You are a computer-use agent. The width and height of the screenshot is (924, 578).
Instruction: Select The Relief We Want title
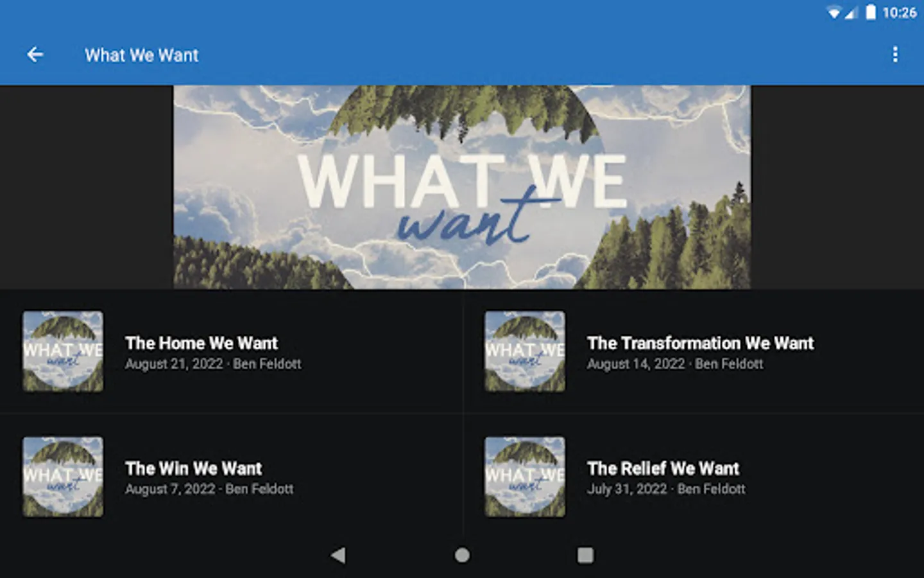pyautogui.click(x=663, y=468)
